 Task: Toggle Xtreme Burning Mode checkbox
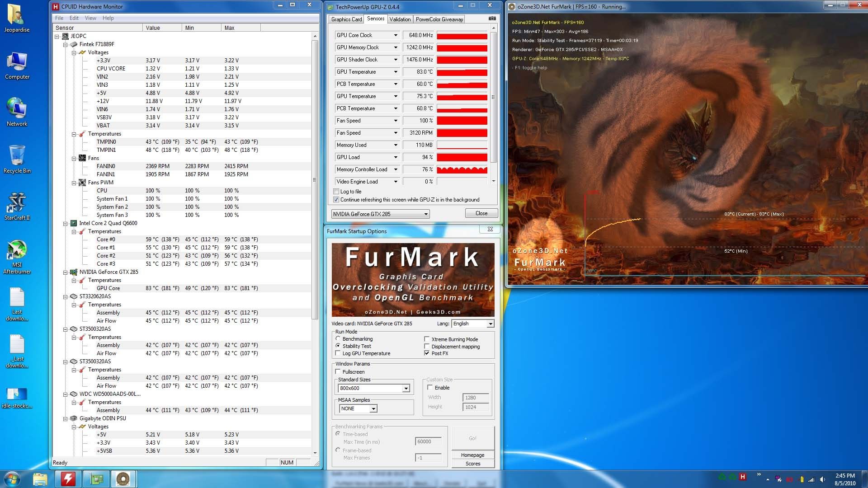click(x=426, y=339)
